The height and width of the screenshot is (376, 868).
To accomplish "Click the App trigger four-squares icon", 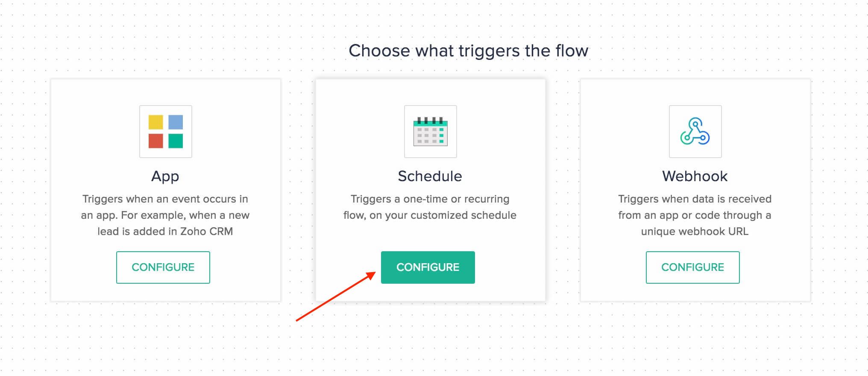I will (166, 132).
